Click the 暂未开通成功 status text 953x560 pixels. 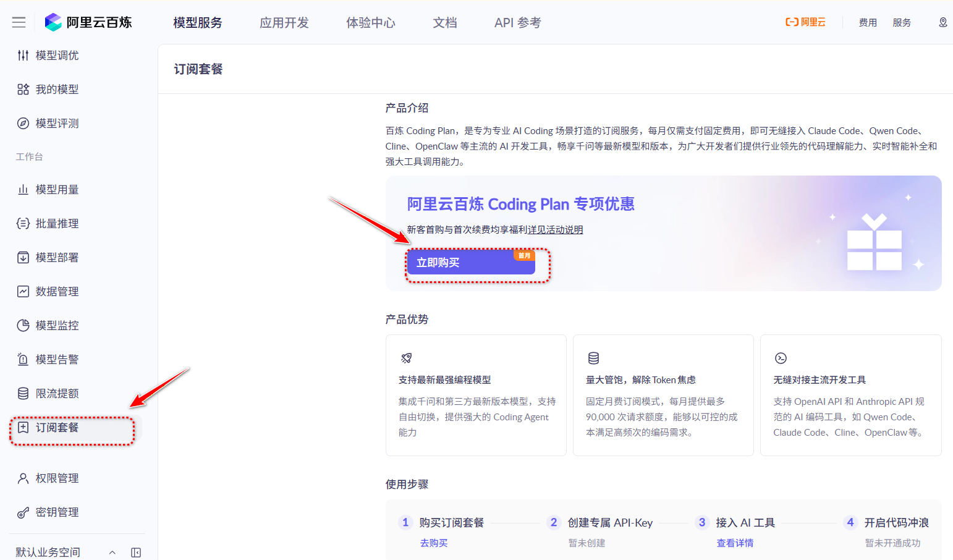tap(892, 543)
